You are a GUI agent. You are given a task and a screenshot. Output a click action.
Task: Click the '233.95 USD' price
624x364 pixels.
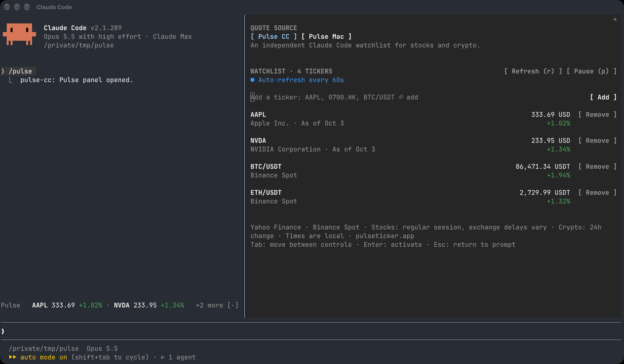pyautogui.click(x=551, y=140)
